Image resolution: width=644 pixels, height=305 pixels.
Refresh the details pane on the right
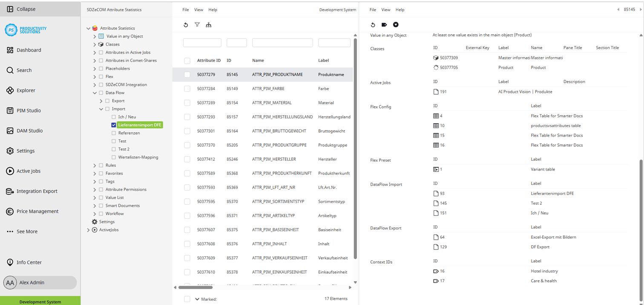coord(373,25)
